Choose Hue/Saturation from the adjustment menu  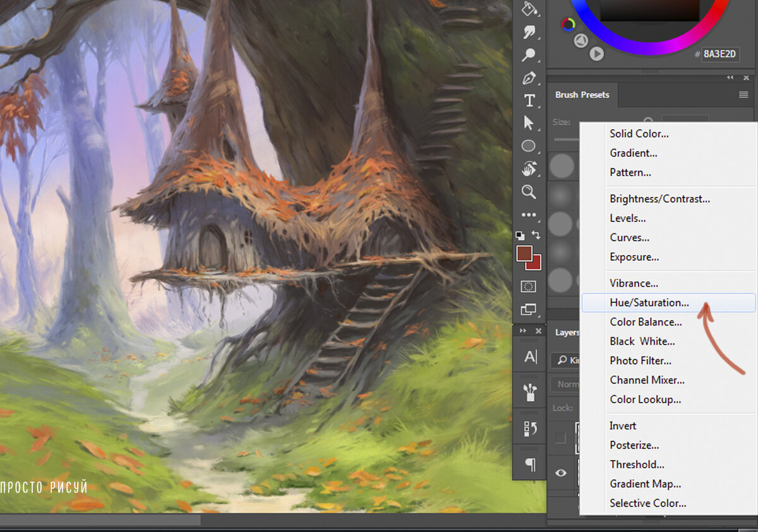[649, 303]
